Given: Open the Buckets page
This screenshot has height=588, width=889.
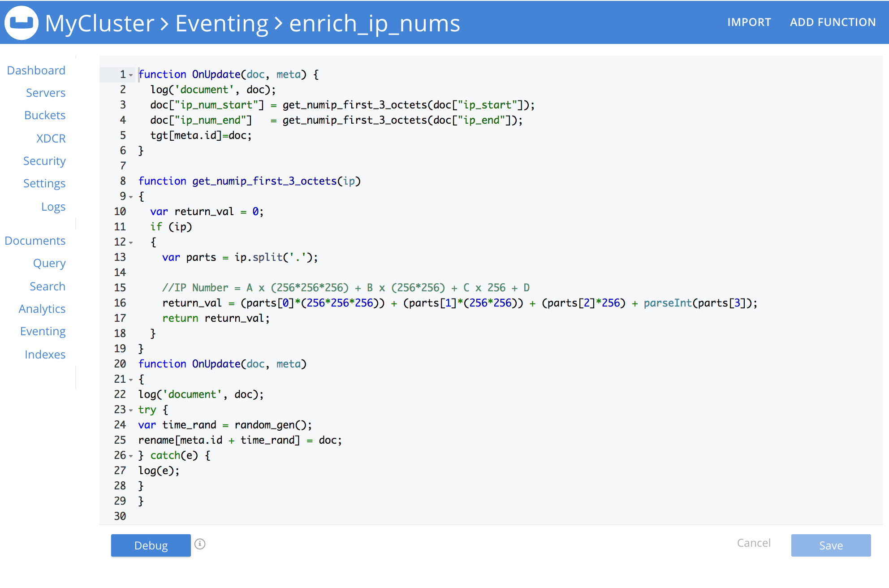Looking at the screenshot, I should [45, 115].
